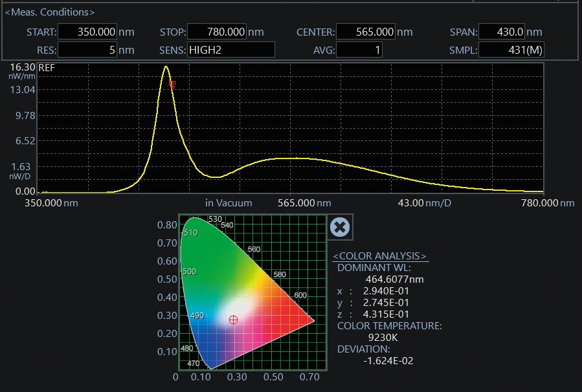This screenshot has height=392, width=582.
Task: Click the 350.000 nm start label under the graph
Action: (x=51, y=203)
